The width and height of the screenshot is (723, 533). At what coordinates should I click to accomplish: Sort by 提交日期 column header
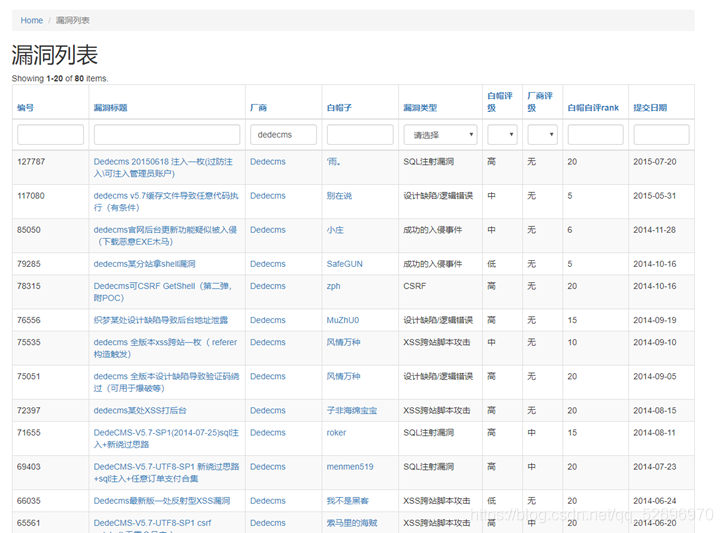[650, 107]
